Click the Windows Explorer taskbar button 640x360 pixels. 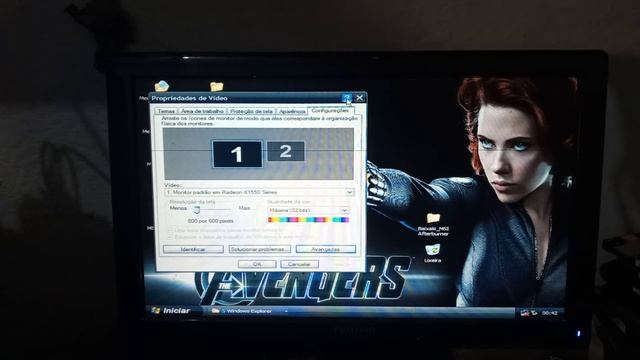pos(249,311)
